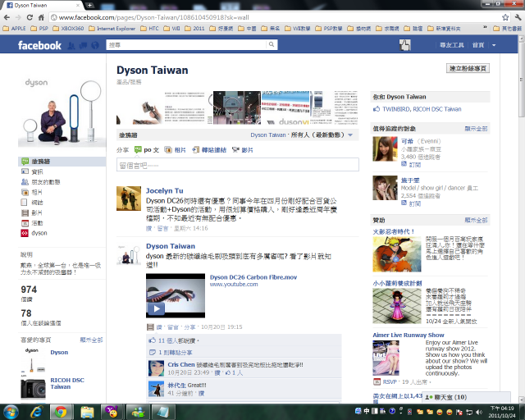Open Facebook notifications globe icon
525x420 pixels.
coord(95,45)
